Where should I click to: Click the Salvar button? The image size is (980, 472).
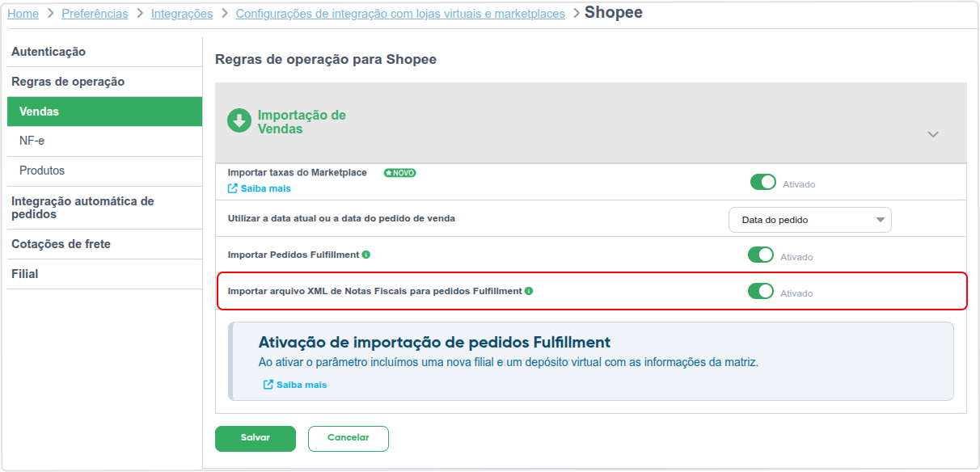[256, 438]
